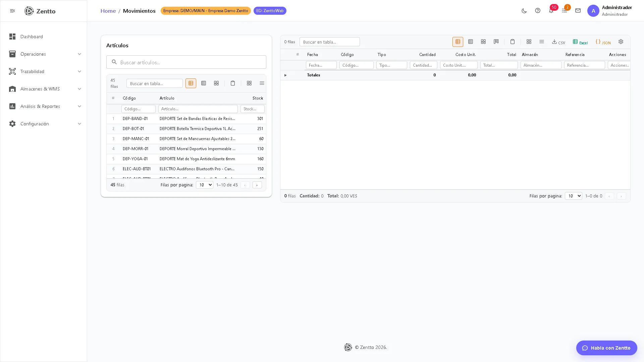Click the Código filter field in the Artículos table
644x362 pixels.
[x=139, y=109]
